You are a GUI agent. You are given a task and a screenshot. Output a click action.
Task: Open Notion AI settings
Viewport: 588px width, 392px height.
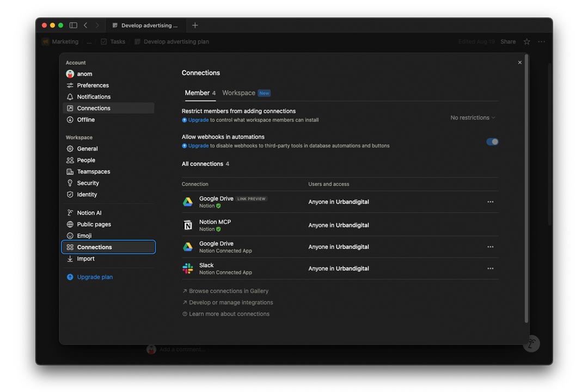tap(108, 213)
